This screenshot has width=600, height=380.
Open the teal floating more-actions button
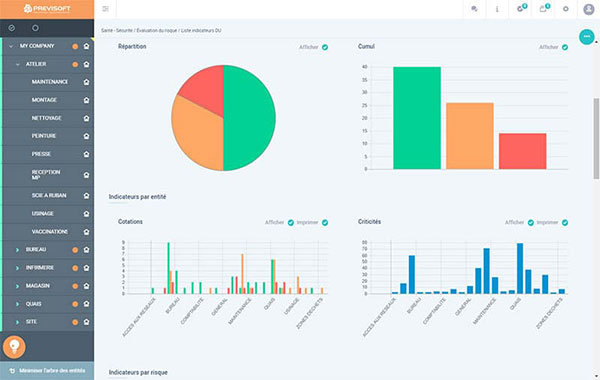coord(587,37)
